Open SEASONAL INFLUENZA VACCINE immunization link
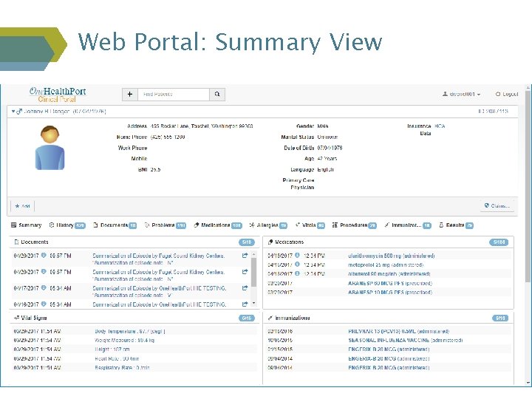This screenshot has width=532, height=399. pos(405,341)
